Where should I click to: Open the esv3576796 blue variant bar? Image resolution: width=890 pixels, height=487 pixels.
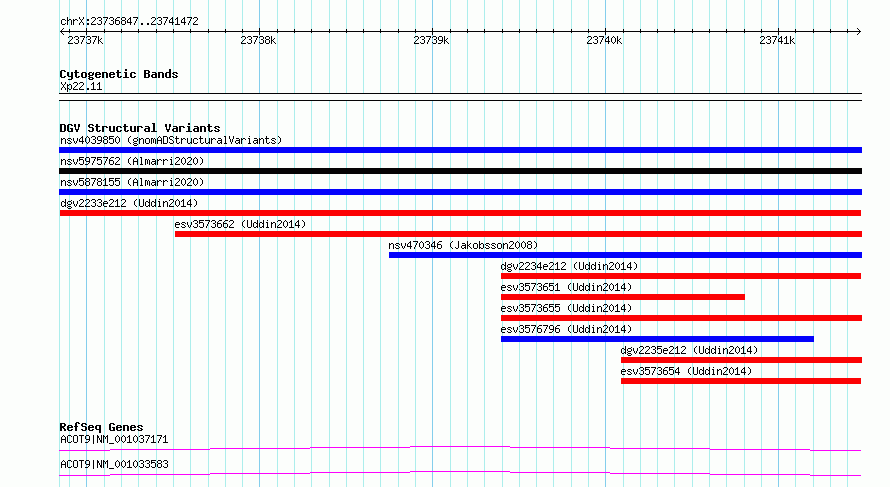coord(657,339)
